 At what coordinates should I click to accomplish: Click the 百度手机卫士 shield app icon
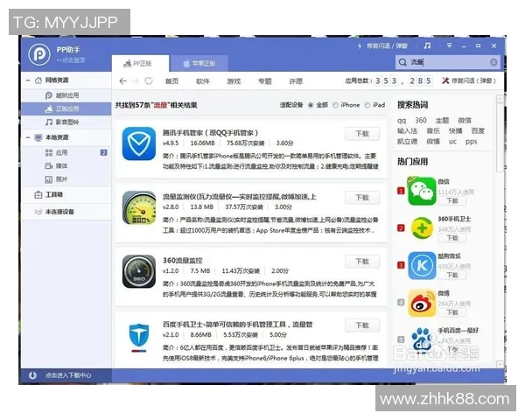[x=139, y=336]
